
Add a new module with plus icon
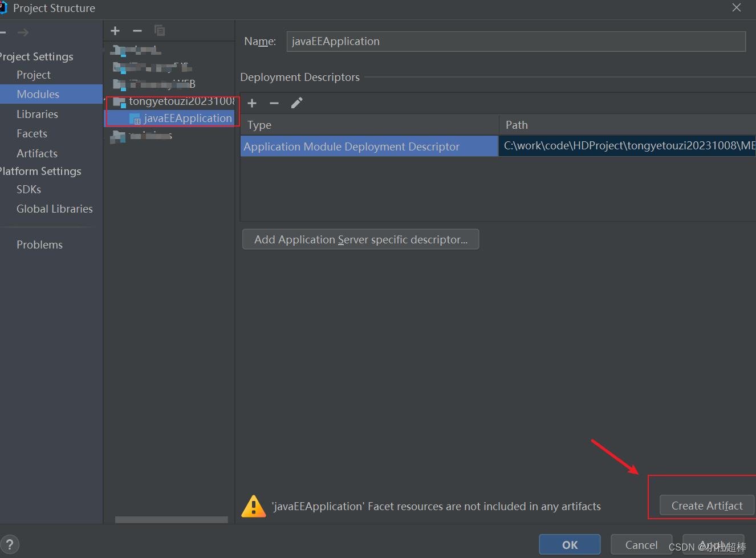[115, 31]
